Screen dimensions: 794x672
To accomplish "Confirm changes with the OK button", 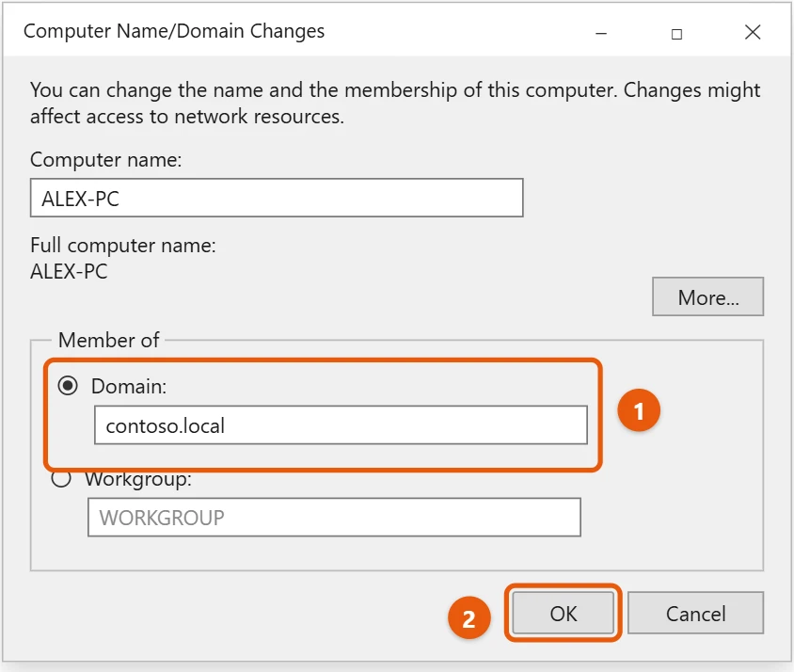I will 564,614.
